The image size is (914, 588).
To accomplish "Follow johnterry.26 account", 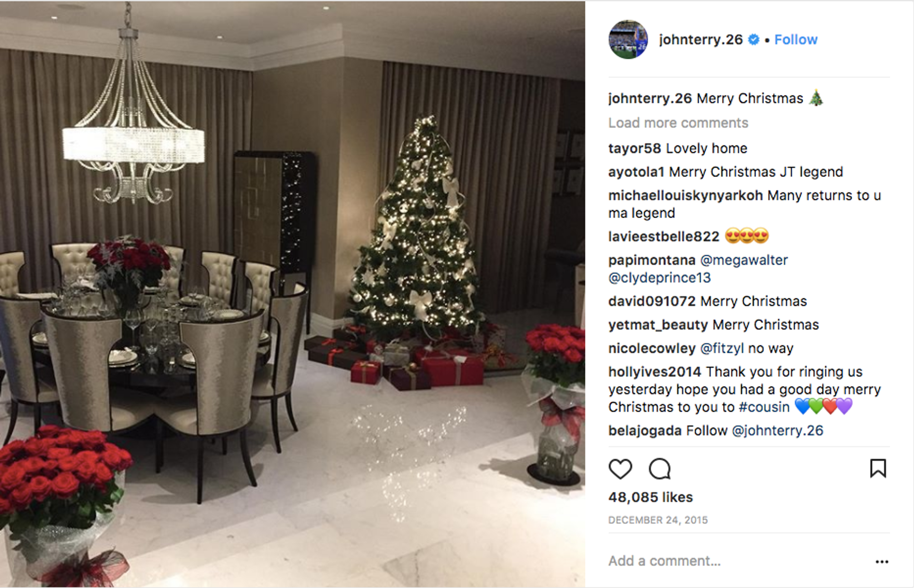I will tap(795, 40).
